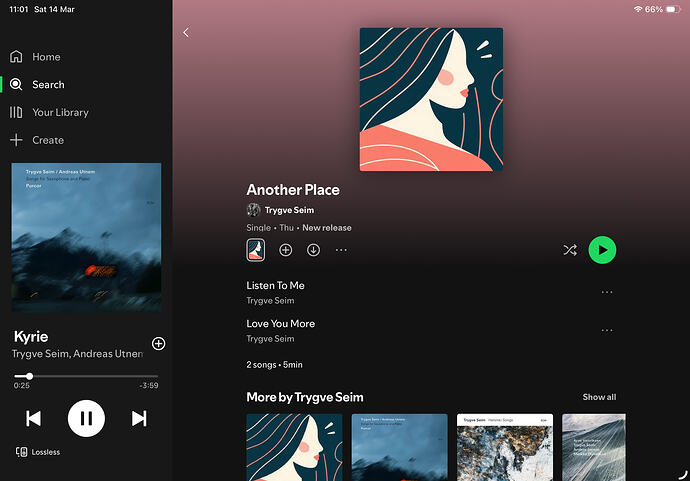
Task: Click the More by Trygve Seim heading
Action: click(305, 397)
